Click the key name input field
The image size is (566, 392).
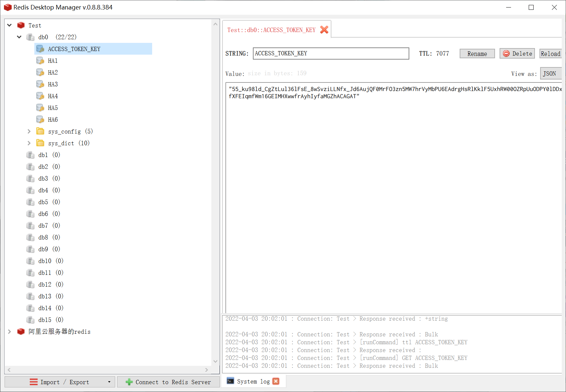(x=331, y=53)
